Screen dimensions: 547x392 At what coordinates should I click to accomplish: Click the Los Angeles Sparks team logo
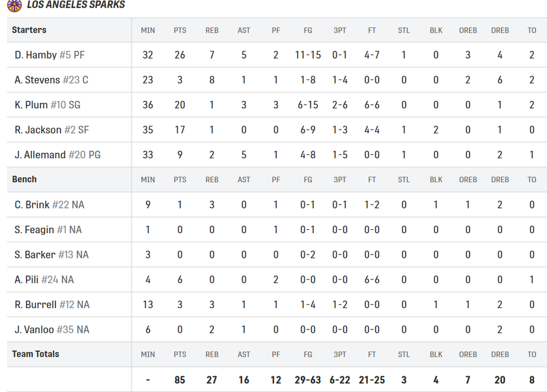14,5
